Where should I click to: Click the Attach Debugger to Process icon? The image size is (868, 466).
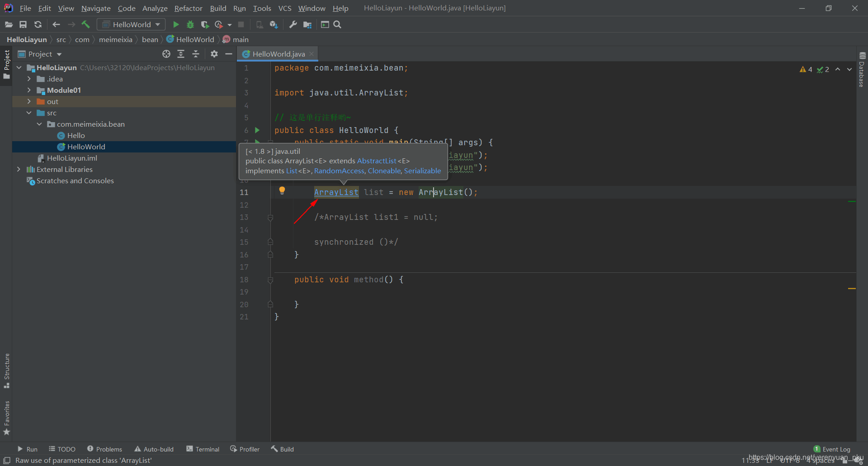click(259, 24)
